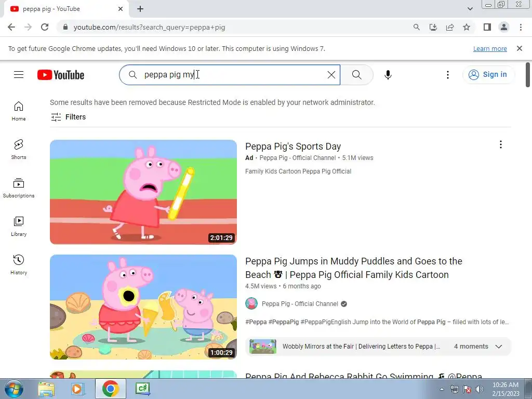This screenshot has width=532, height=399.
Task: Open Chrome zoom search icon in address bar
Action: click(x=416, y=27)
